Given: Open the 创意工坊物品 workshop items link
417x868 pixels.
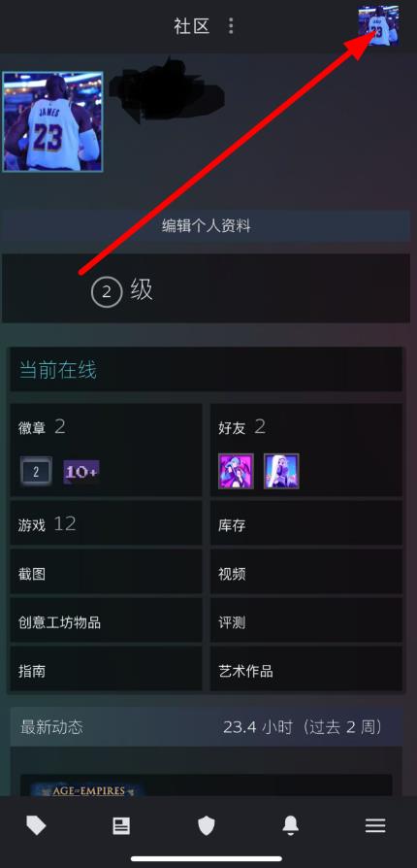Looking at the screenshot, I should click(106, 621).
